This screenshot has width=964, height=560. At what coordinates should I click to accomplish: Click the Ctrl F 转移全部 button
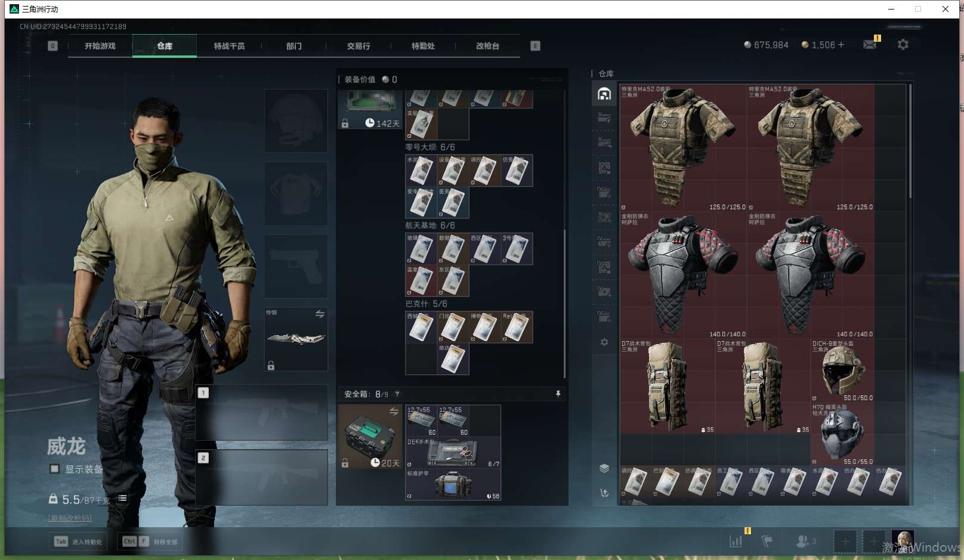[150, 542]
